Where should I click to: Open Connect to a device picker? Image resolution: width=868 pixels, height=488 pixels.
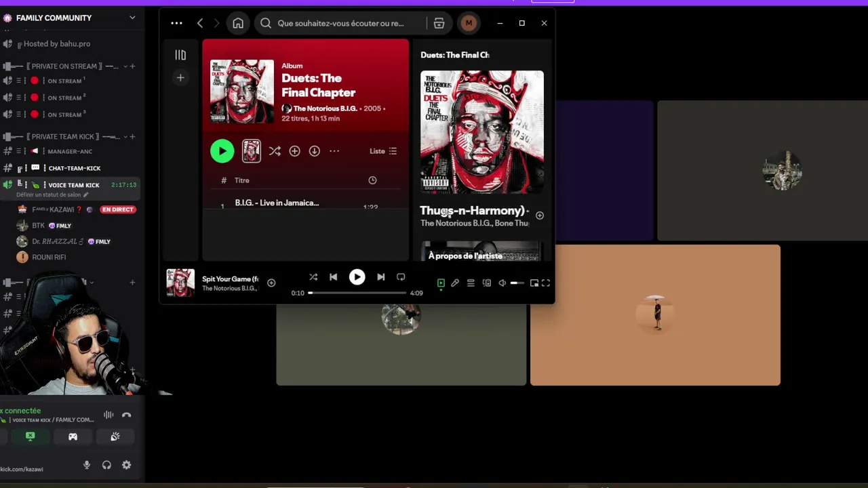(487, 283)
